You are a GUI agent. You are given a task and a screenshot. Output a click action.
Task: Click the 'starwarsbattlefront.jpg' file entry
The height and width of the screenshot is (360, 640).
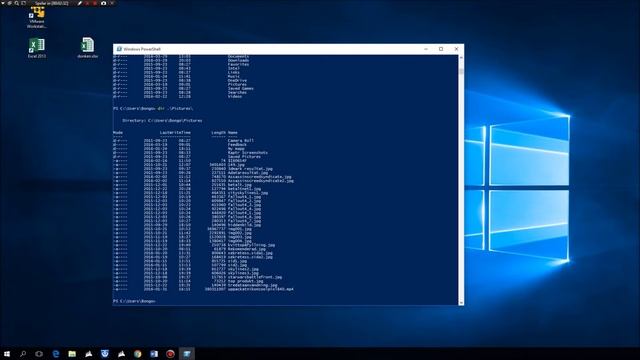(x=255, y=277)
